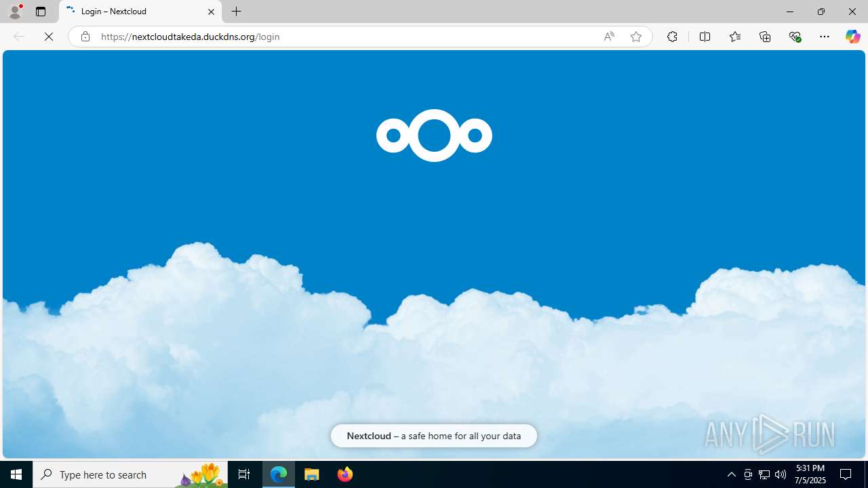Add this page to favorites
The height and width of the screenshot is (488, 868).
pyautogui.click(x=635, y=37)
